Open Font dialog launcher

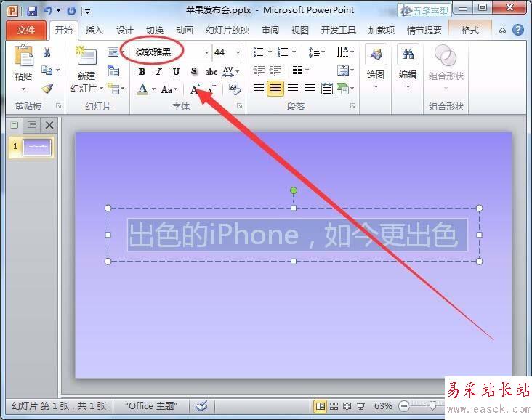pos(240,106)
